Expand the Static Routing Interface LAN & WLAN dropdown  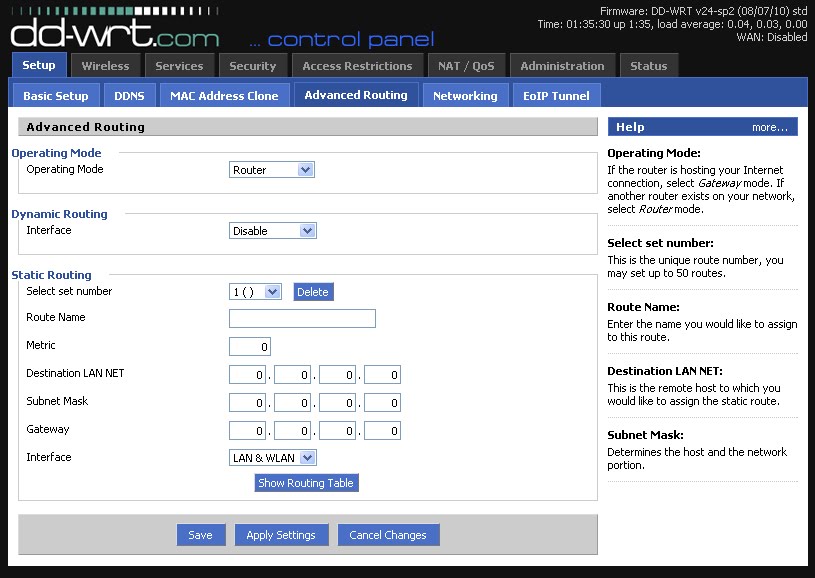[273, 458]
